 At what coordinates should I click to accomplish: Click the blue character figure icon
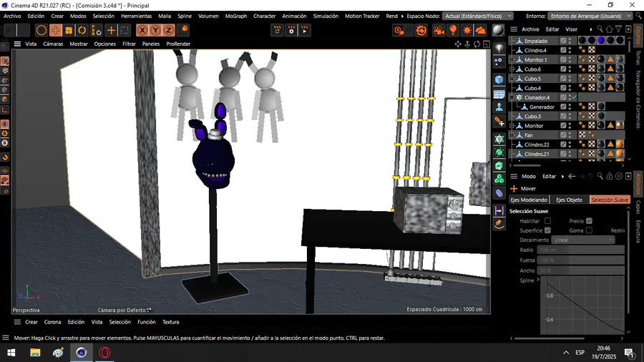pos(499,107)
